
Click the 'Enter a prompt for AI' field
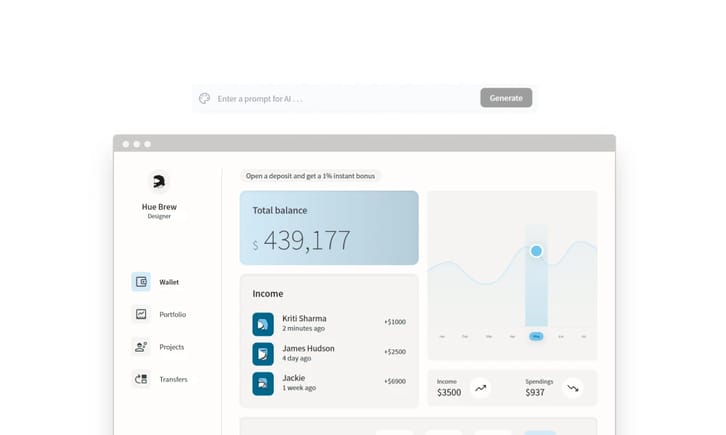pyautogui.click(x=340, y=98)
